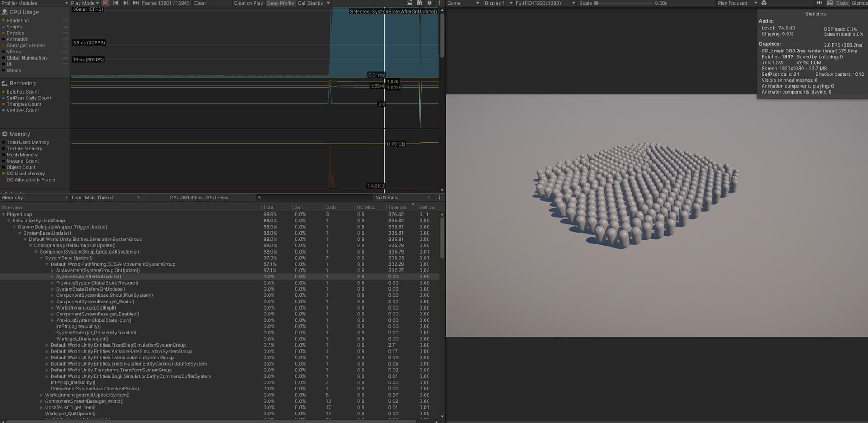Open the Main Thread dropdown
Image resolution: width=868 pixels, height=423 pixels.
[111, 197]
